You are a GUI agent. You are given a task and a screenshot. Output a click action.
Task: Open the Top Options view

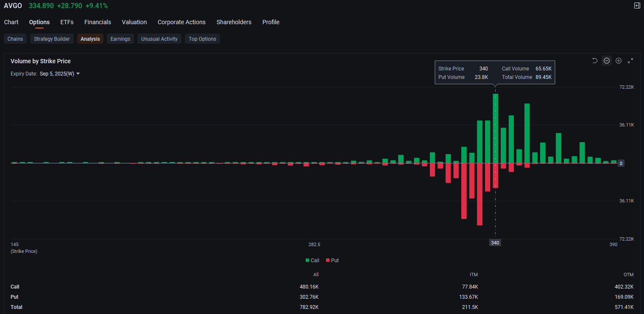202,39
